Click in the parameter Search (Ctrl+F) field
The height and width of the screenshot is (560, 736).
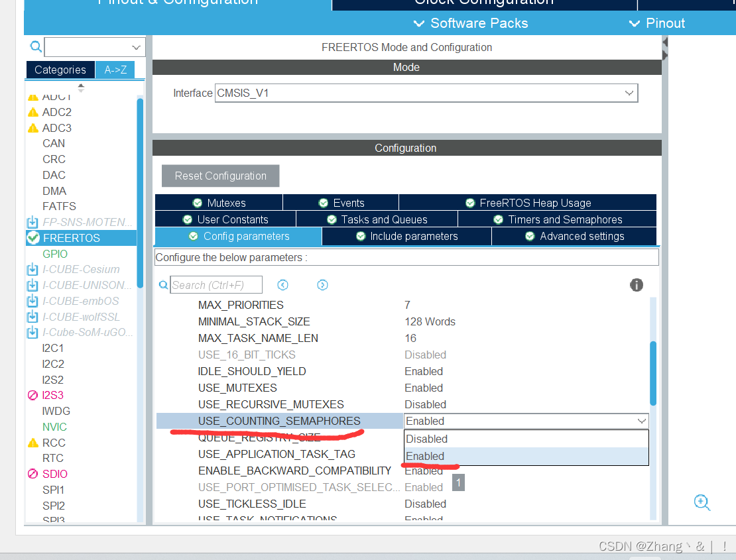pos(216,285)
